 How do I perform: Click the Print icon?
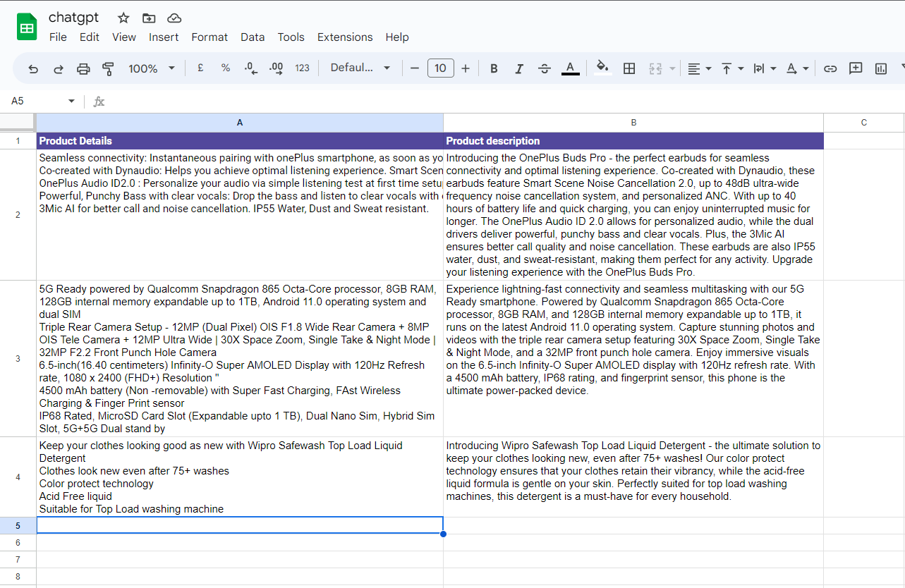click(x=83, y=68)
